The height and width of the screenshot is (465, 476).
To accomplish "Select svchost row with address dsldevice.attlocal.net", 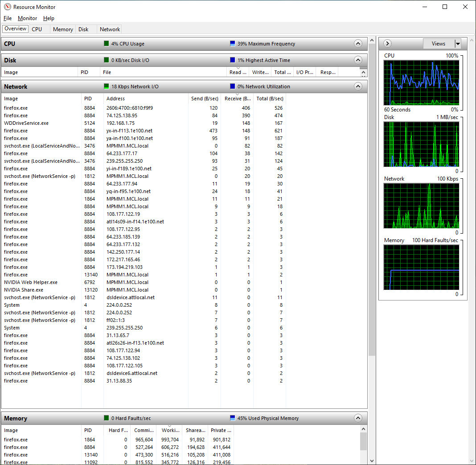I will pyautogui.click(x=144, y=297).
